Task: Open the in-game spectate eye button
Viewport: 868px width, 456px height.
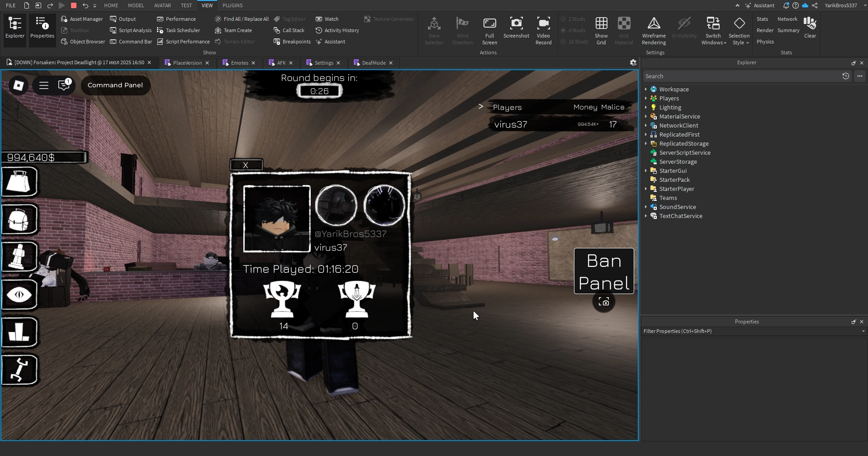Action: click(x=20, y=294)
